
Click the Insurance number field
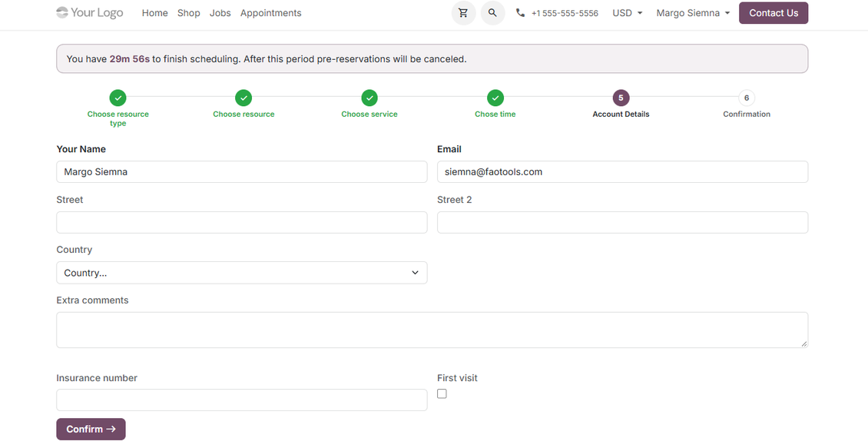pos(242,400)
